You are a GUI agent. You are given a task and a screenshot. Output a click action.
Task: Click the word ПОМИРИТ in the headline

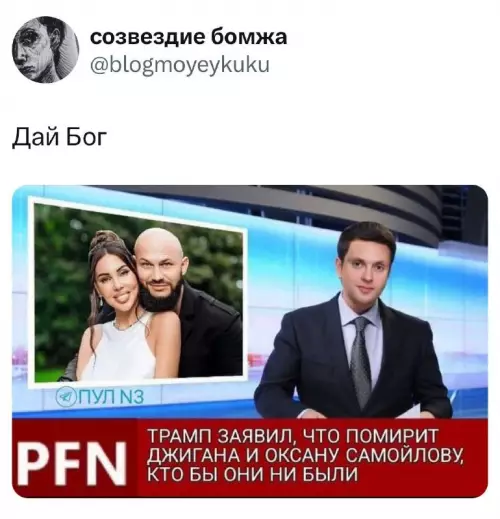point(392,436)
